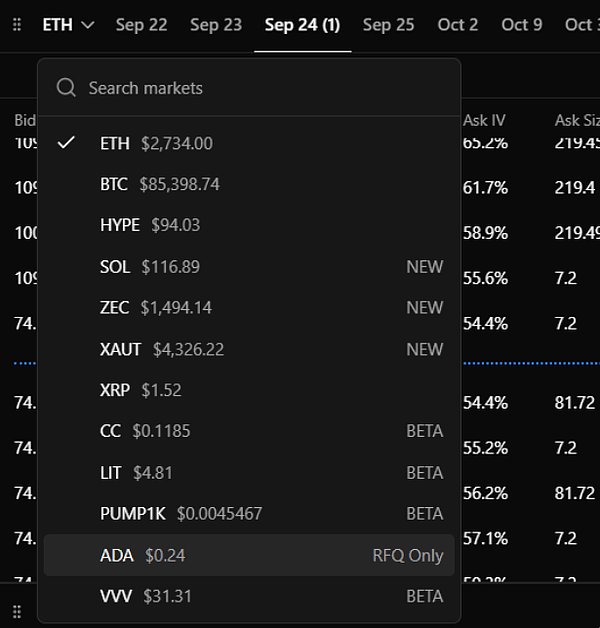Collapse the ETH market dropdown chevron
600x628 pixels.
88,25
